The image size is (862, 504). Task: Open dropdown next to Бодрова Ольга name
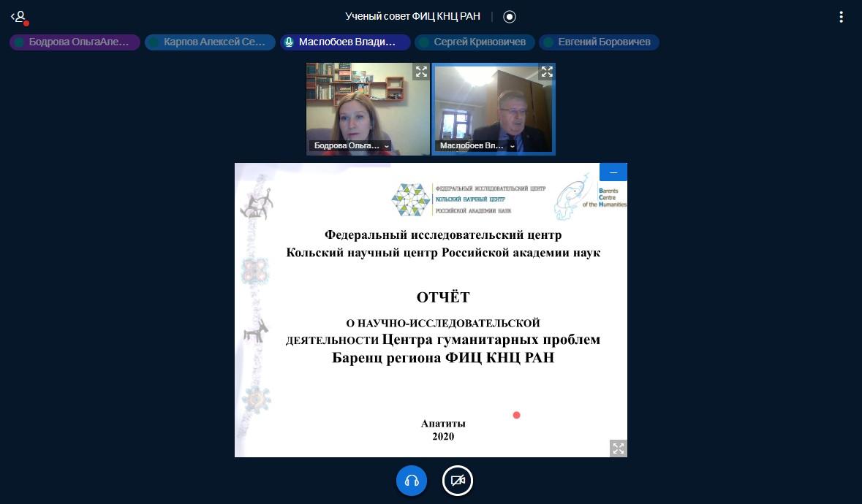pyautogui.click(x=387, y=146)
